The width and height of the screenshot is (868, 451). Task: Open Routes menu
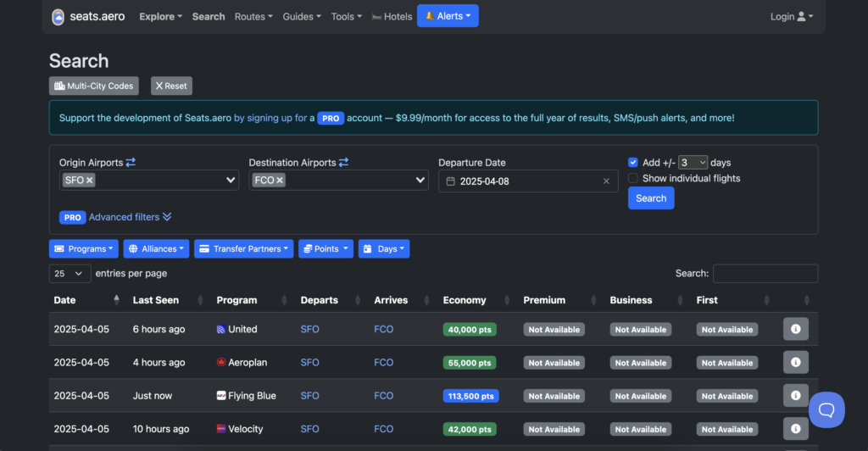click(x=253, y=17)
